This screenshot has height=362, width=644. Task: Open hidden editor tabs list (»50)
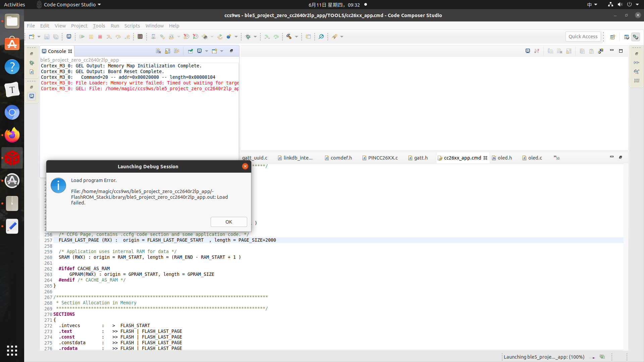pyautogui.click(x=556, y=158)
